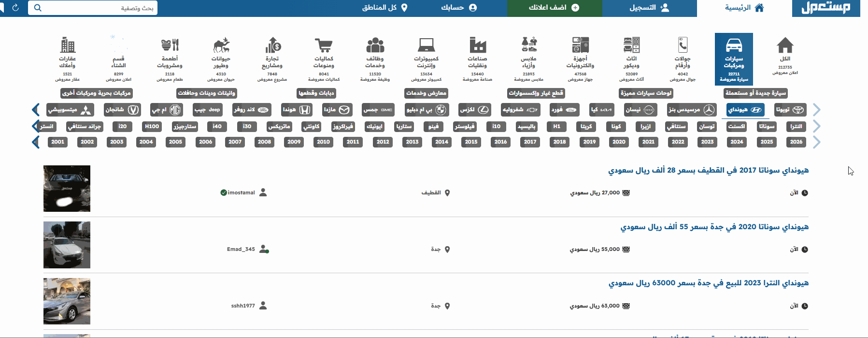Open the جوالات وأرقام category

(x=683, y=59)
